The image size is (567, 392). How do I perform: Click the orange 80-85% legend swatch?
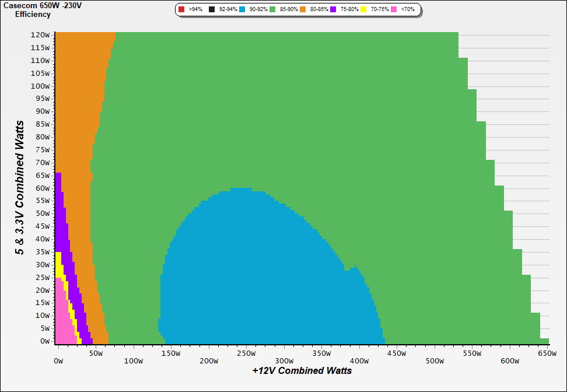click(303, 10)
